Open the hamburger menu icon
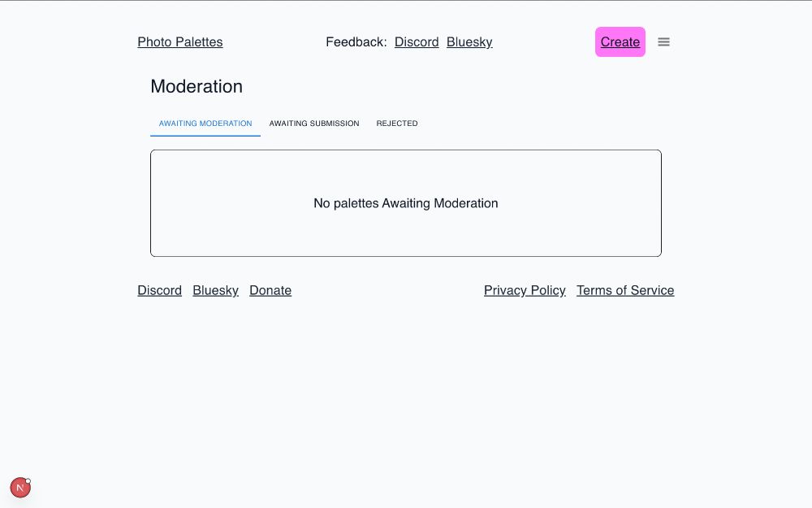Image resolution: width=812 pixels, height=508 pixels. 663,42
